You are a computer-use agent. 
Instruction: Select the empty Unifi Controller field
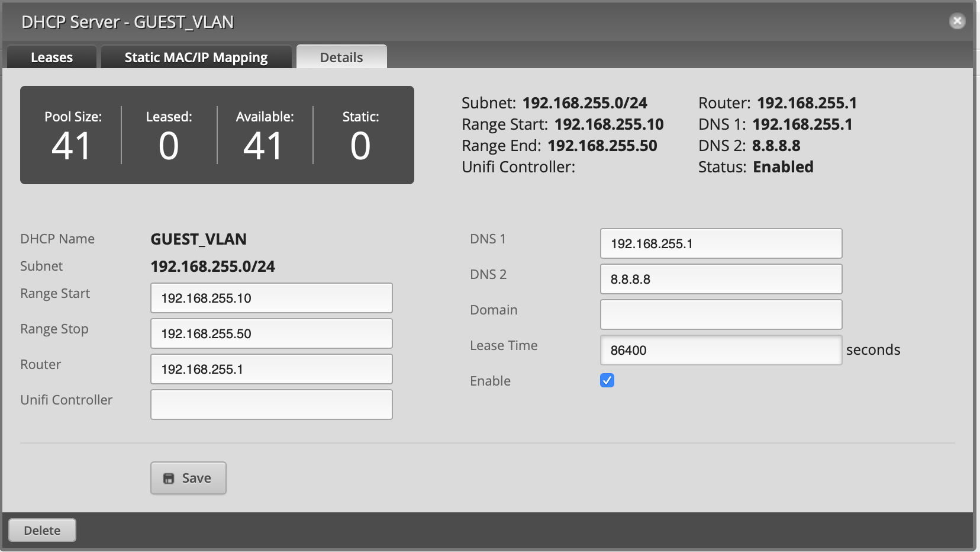[x=271, y=405]
